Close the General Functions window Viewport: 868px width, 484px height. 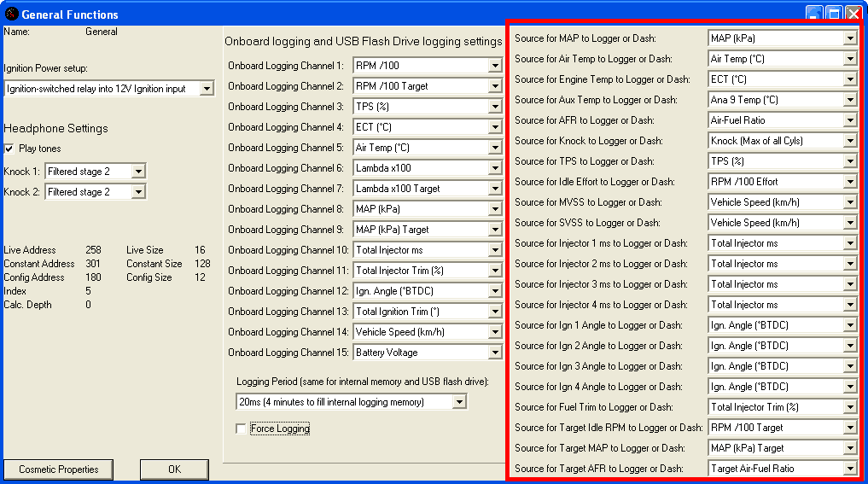click(853, 14)
